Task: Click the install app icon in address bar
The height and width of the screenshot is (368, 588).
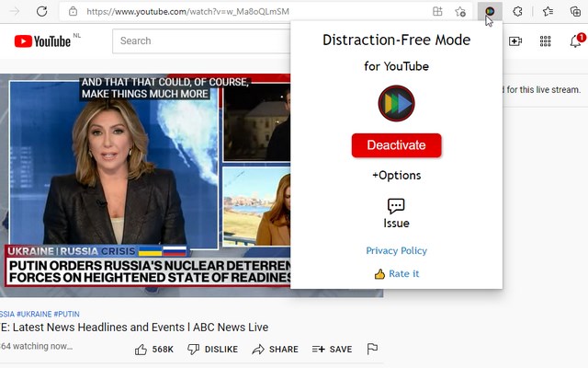Action: tap(437, 11)
